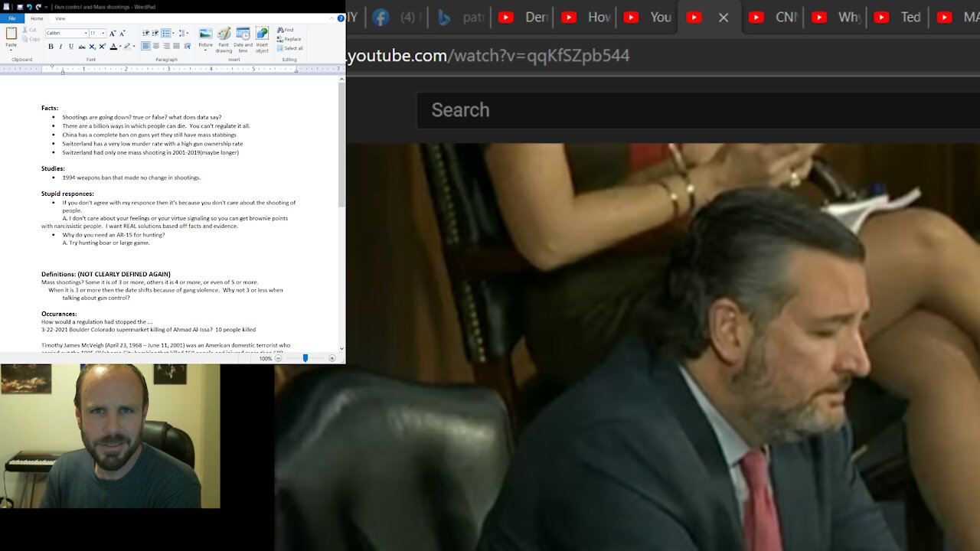The image size is (980, 551).
Task: Collapse the ribbon with the chevron
Action: pyautogui.click(x=332, y=18)
